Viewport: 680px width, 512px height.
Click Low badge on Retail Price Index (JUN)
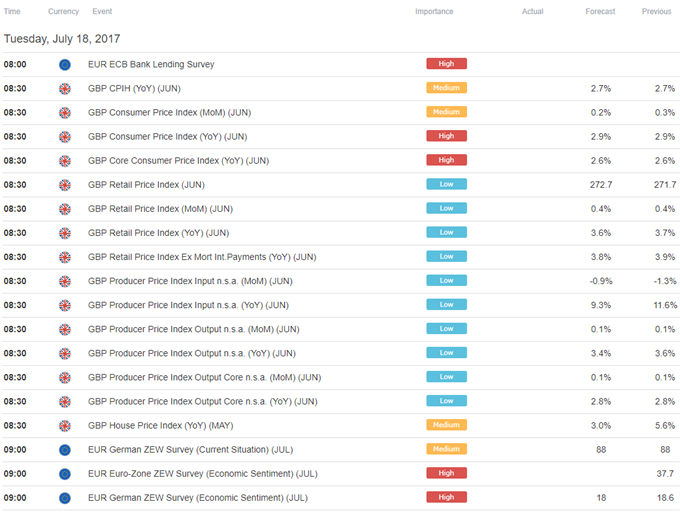[x=446, y=184]
